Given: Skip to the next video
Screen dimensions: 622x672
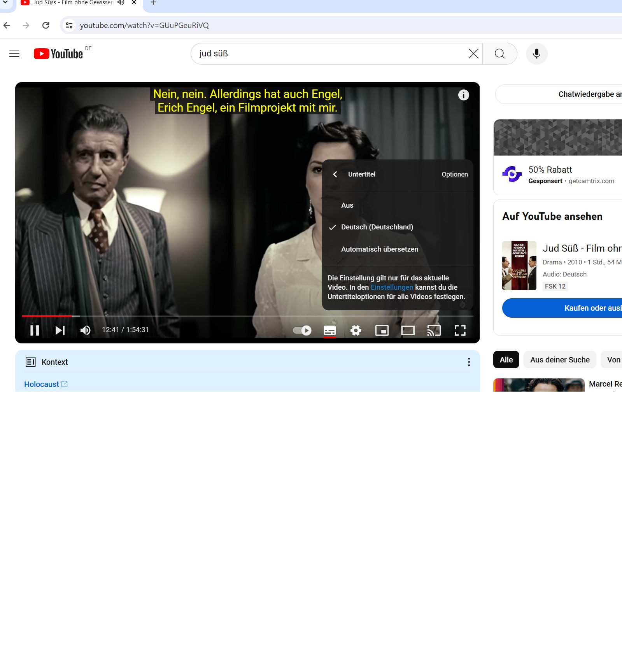Looking at the screenshot, I should 60,330.
